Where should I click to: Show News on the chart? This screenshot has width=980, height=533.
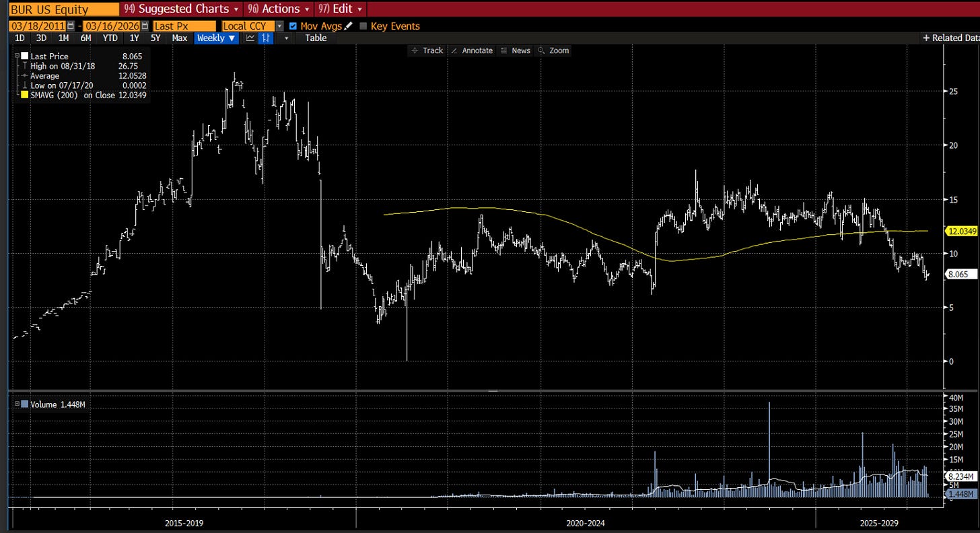coord(515,50)
